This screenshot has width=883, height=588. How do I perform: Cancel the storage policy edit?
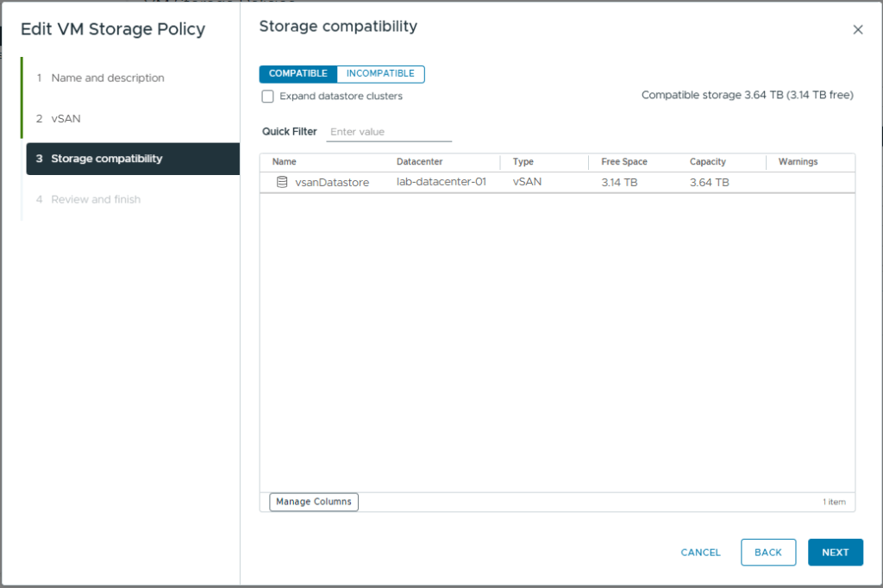click(700, 553)
